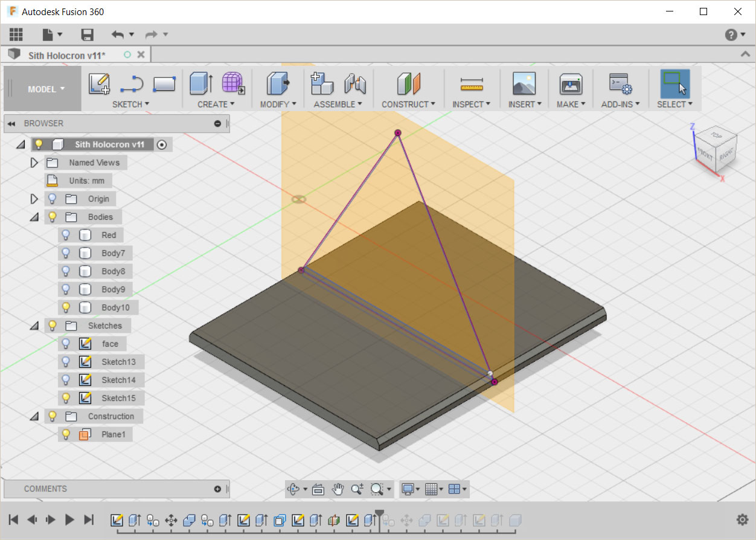Select the Extrude tool in Create
756x540 pixels.
pyautogui.click(x=202, y=83)
